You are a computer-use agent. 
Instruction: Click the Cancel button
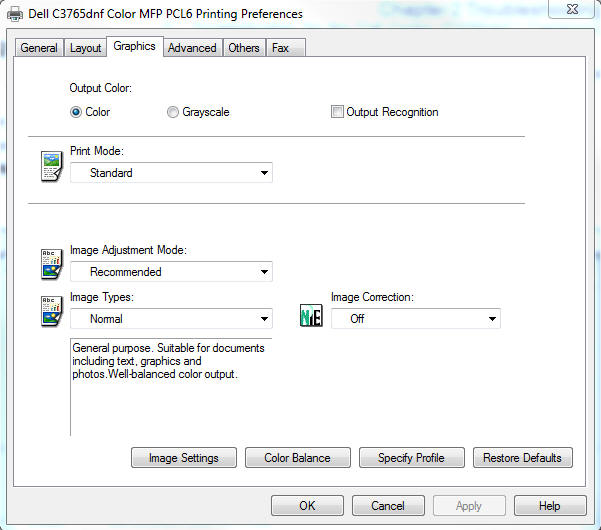pyautogui.click(x=388, y=505)
